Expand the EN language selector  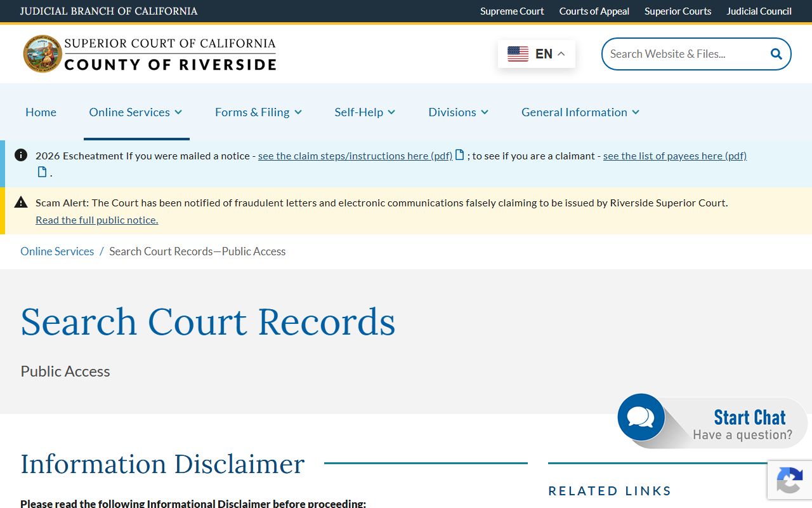click(537, 54)
